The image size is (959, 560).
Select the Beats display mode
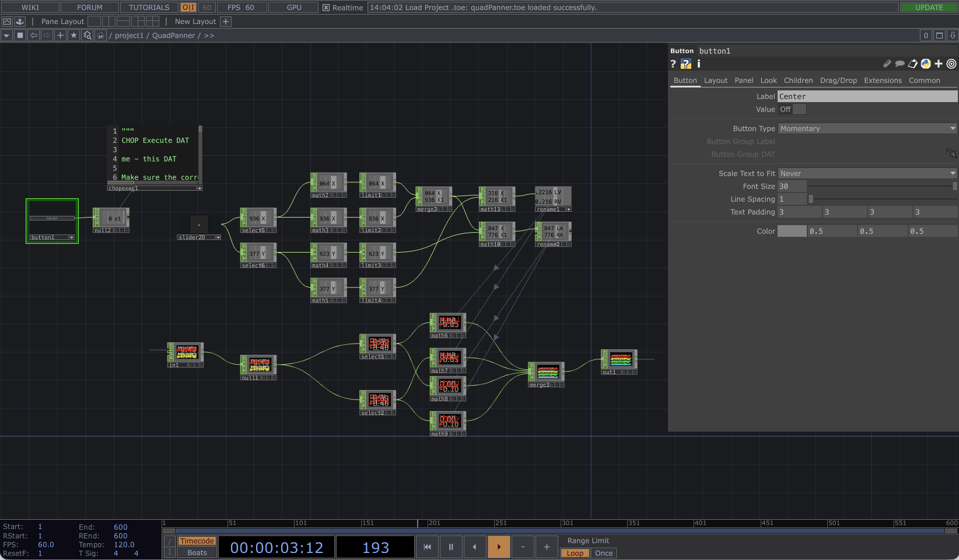point(197,552)
